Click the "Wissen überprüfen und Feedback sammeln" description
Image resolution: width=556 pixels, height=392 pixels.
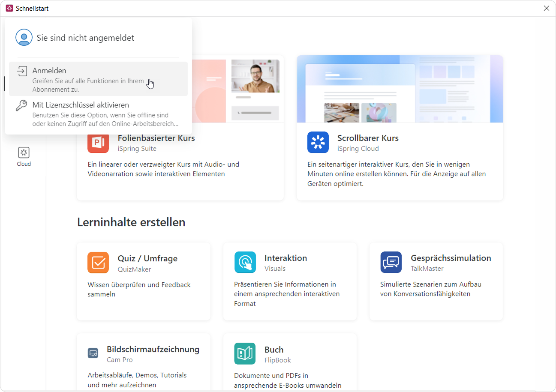point(139,290)
